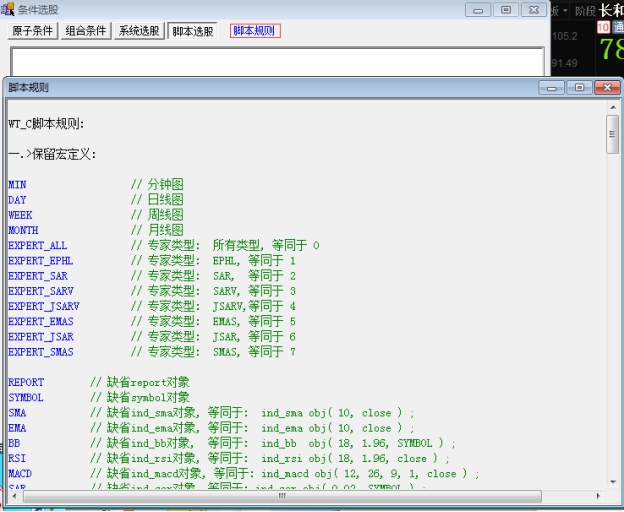Click the script rules vertical scrollbar up arrow
This screenshot has height=512, width=624.
pyautogui.click(x=612, y=108)
